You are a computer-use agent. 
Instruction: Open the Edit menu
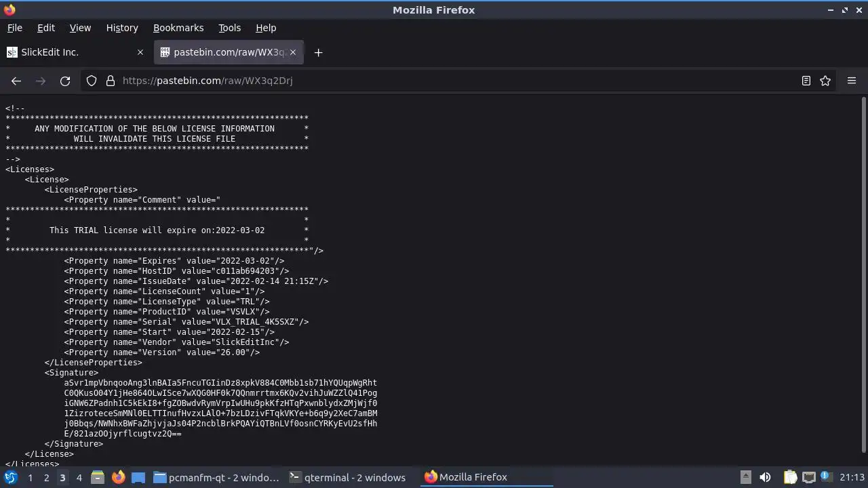(x=46, y=28)
